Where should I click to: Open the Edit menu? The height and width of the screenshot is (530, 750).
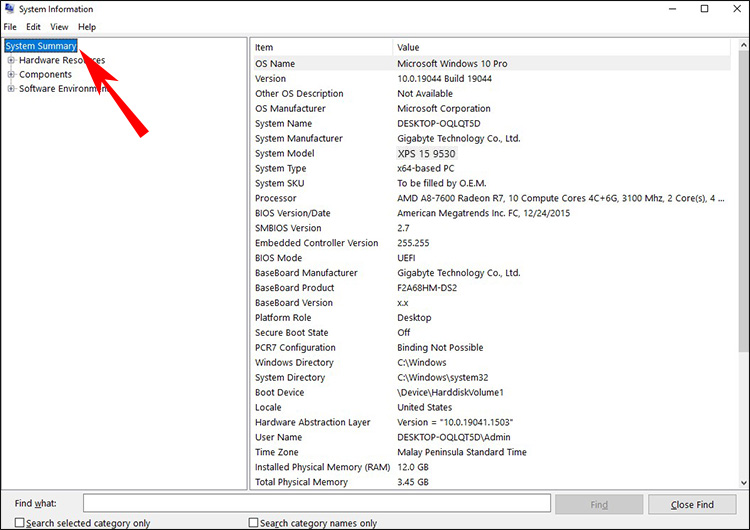33,27
